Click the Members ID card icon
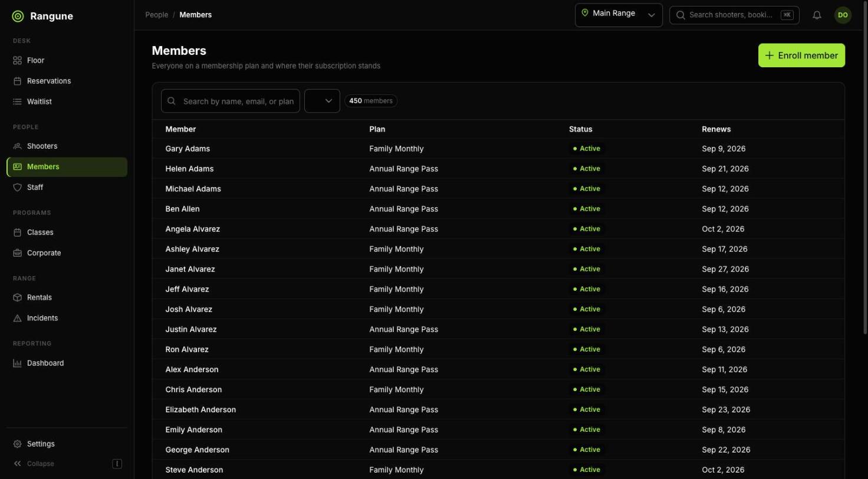868x479 pixels. coord(17,167)
